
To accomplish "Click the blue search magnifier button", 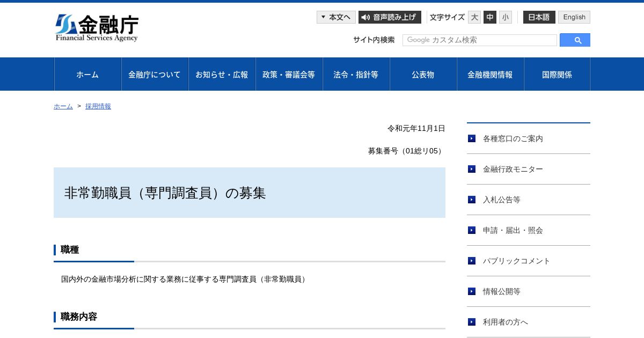I will pyautogui.click(x=575, y=40).
